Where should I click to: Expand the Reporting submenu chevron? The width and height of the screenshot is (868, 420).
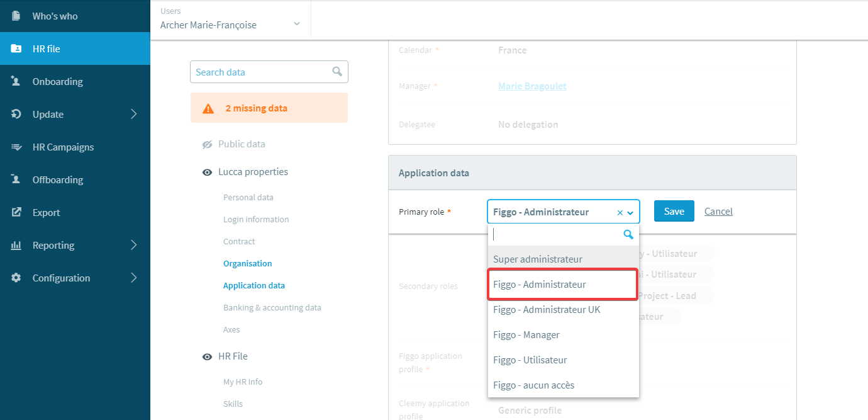click(134, 245)
